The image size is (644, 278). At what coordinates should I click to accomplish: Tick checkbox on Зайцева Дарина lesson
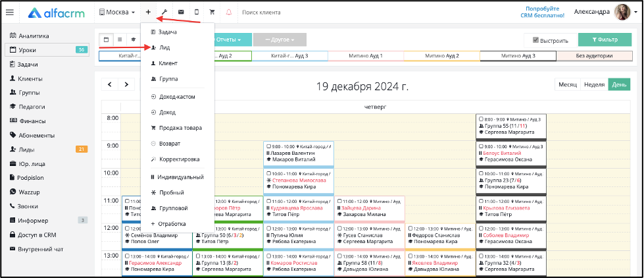[x=339, y=202]
